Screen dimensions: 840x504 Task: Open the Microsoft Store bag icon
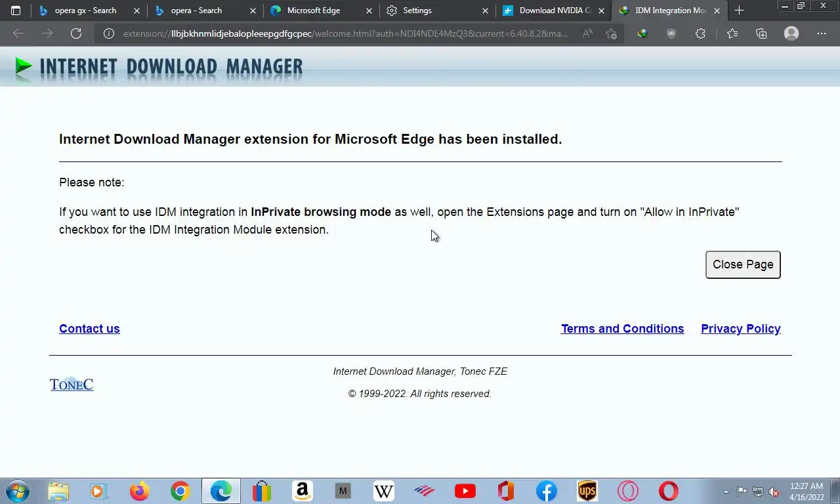point(262,491)
